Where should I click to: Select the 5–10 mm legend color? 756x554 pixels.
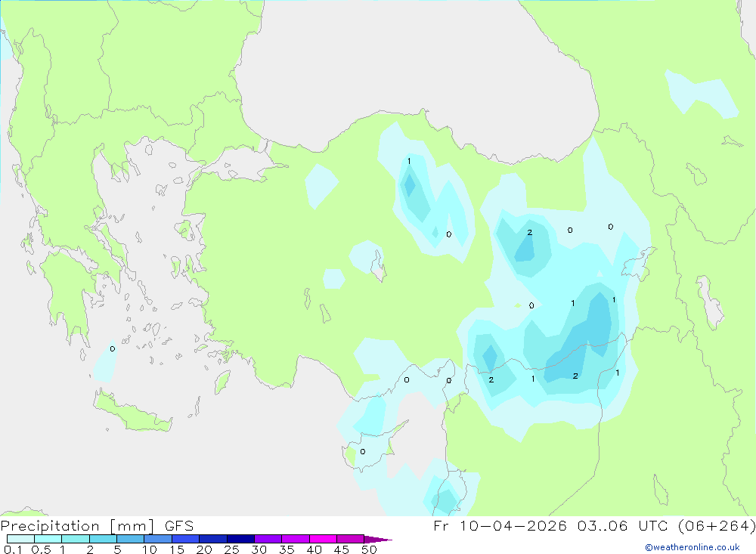click(131, 539)
